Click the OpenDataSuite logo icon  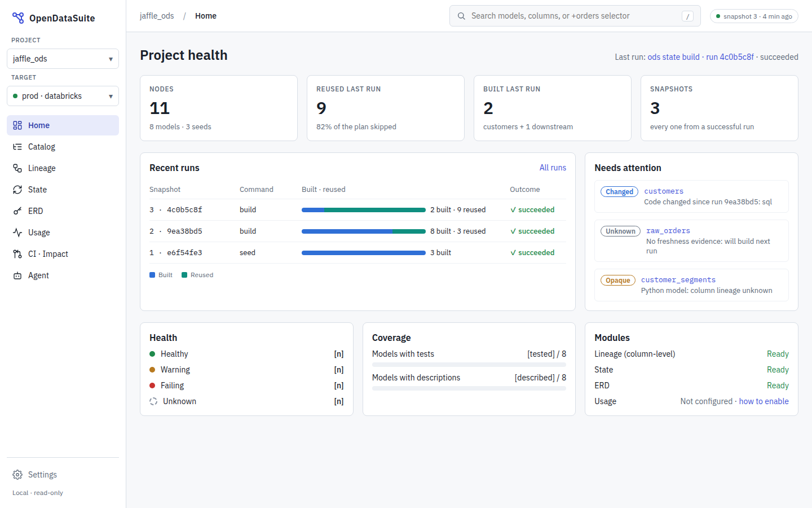18,18
